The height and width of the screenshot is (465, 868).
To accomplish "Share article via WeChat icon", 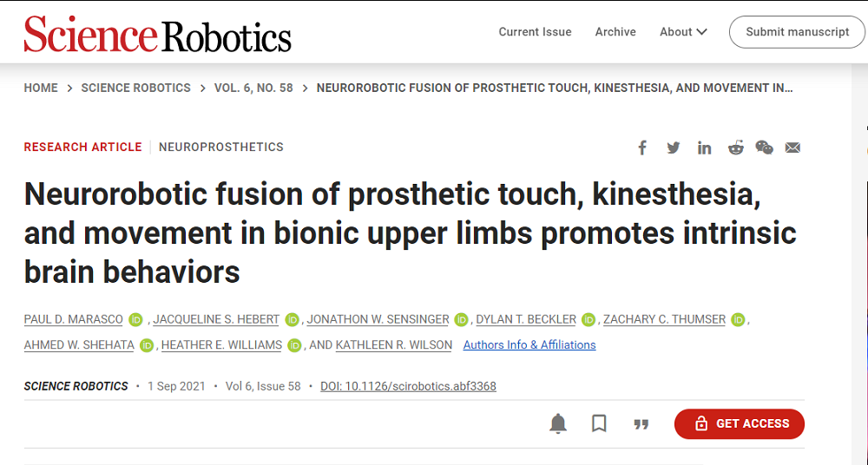I will point(764,147).
